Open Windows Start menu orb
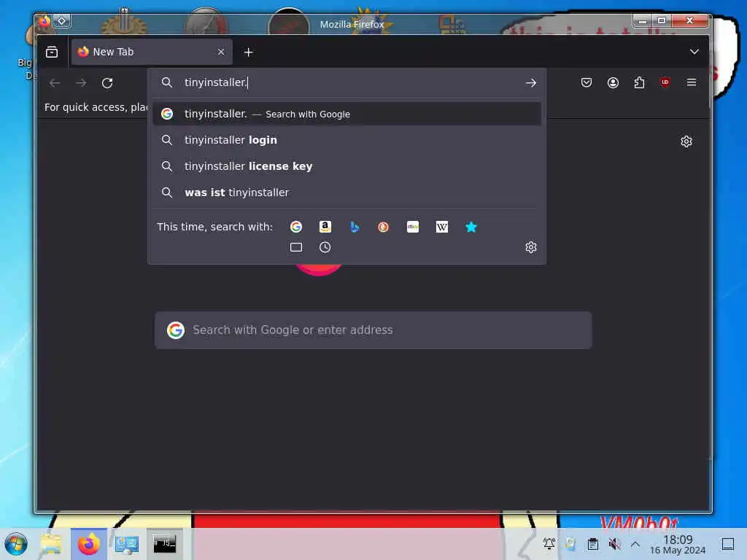The image size is (747, 560). point(16,544)
